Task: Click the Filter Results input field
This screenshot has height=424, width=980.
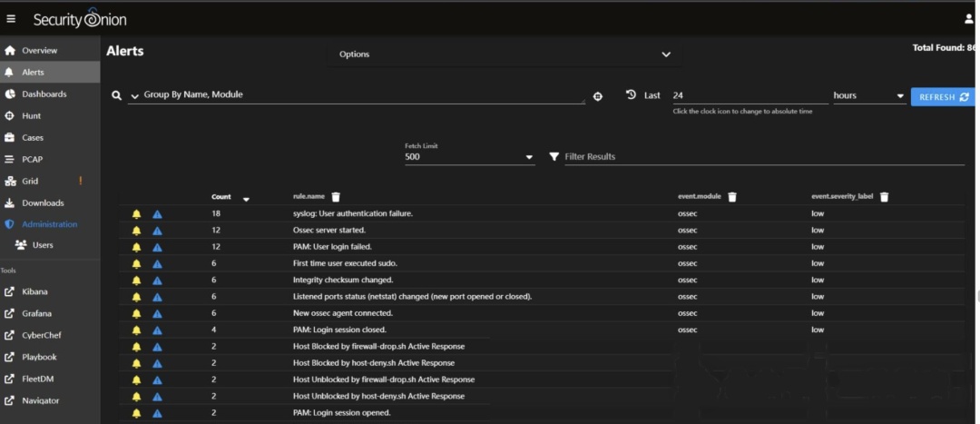Action: (764, 156)
